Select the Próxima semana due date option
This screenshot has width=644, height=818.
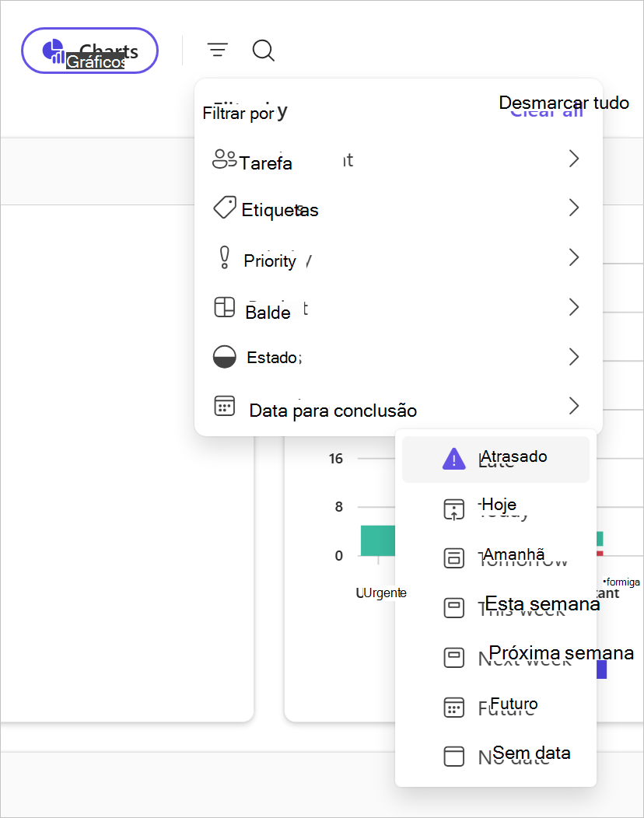tap(495, 657)
